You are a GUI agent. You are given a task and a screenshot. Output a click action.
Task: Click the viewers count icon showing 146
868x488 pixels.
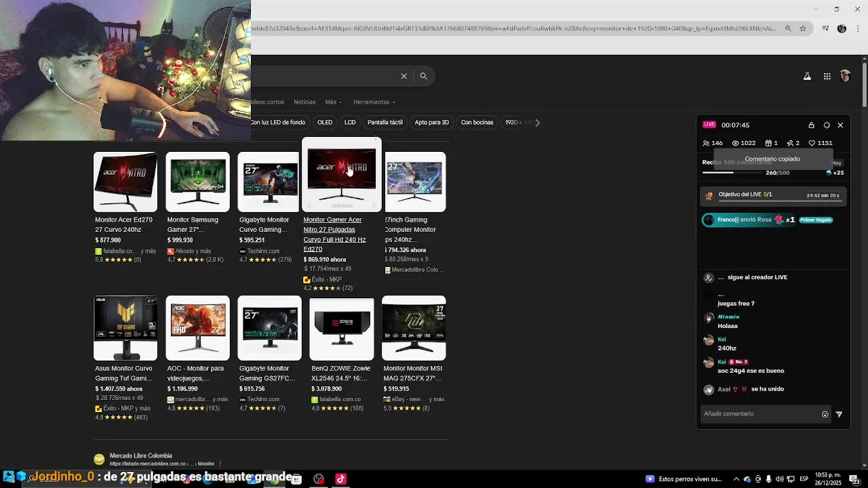click(x=706, y=143)
